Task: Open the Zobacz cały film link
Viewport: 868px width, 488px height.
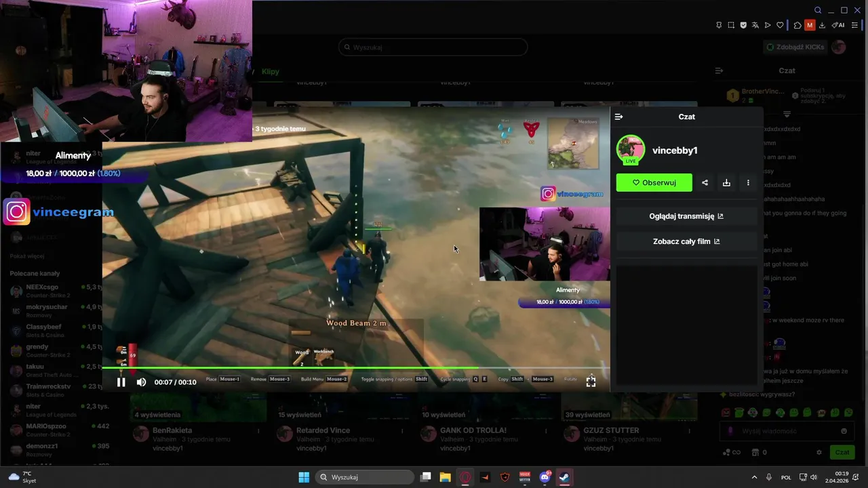Action: pos(686,241)
